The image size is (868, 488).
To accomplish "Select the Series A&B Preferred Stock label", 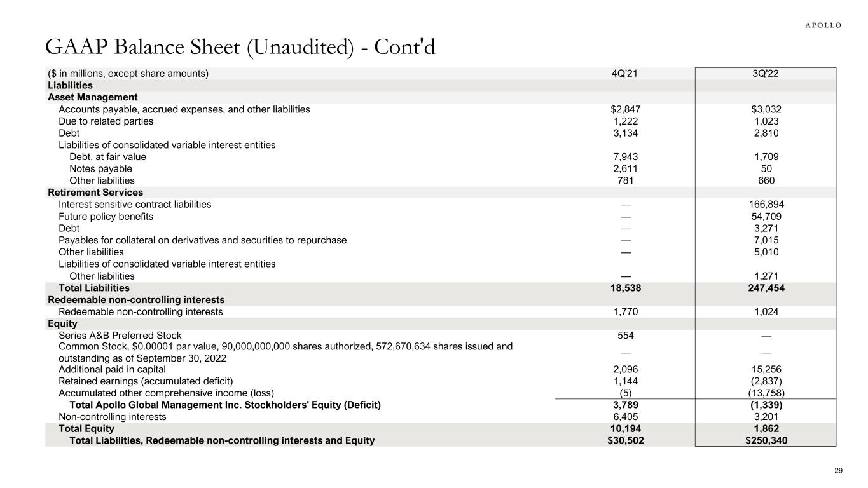I will coord(120,335).
